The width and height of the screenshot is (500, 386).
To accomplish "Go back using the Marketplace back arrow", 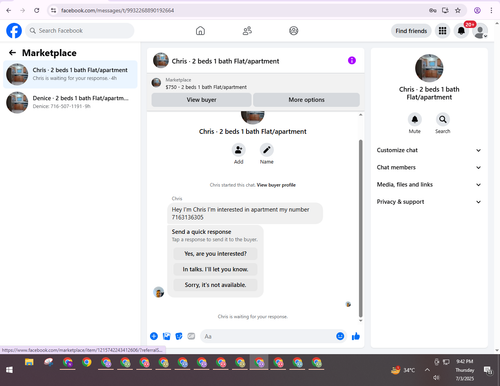I will (x=12, y=53).
